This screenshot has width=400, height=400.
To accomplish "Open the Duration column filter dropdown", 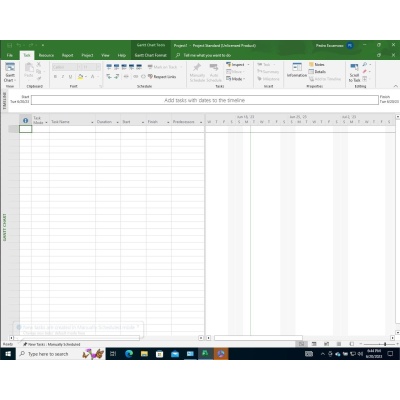I will tap(117, 122).
